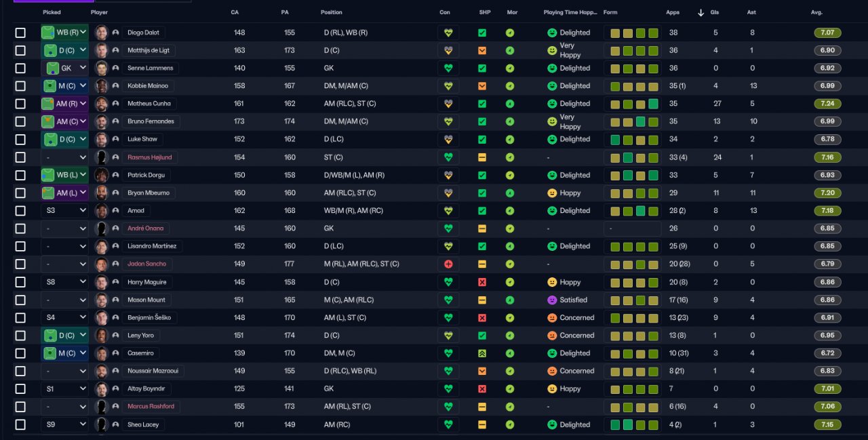
Task: Click Jadon Sancho's red injury cross icon
Action: tap(448, 264)
